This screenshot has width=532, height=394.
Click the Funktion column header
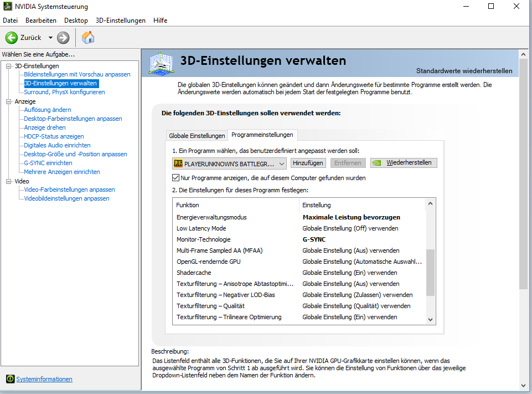click(x=236, y=205)
